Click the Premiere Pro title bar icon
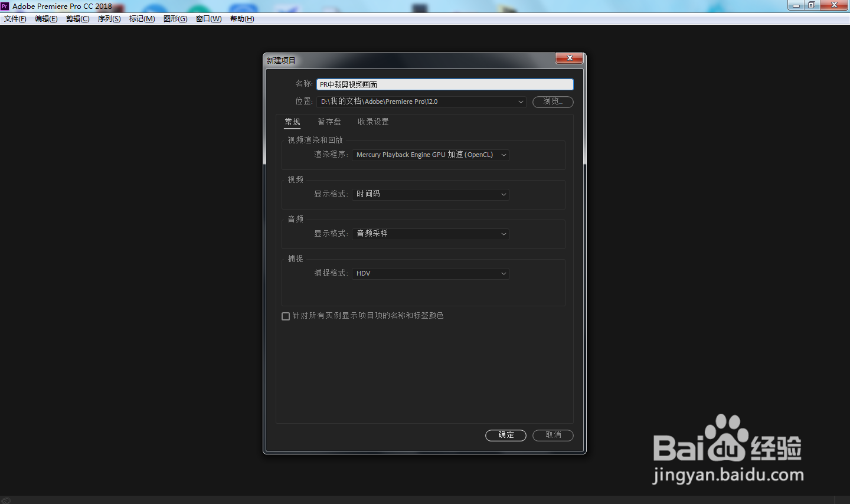850x504 pixels. (x=5, y=6)
